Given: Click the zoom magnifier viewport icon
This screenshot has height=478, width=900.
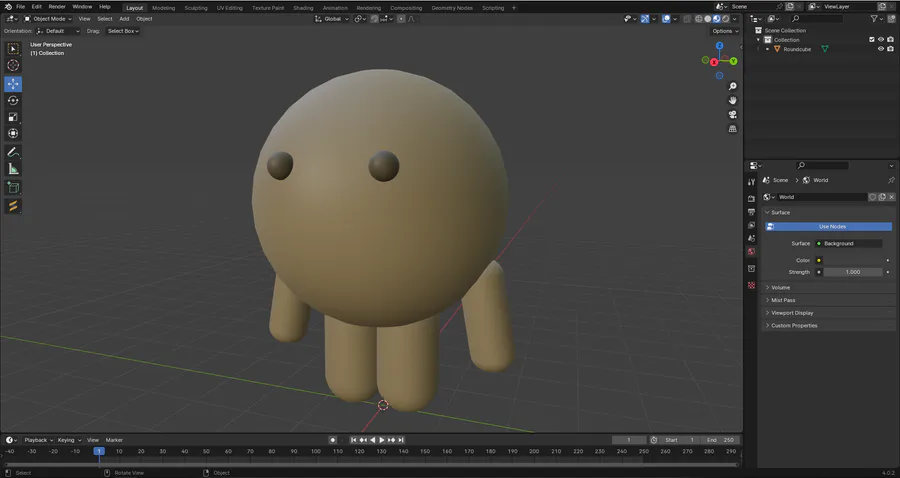Looking at the screenshot, I should (x=732, y=86).
